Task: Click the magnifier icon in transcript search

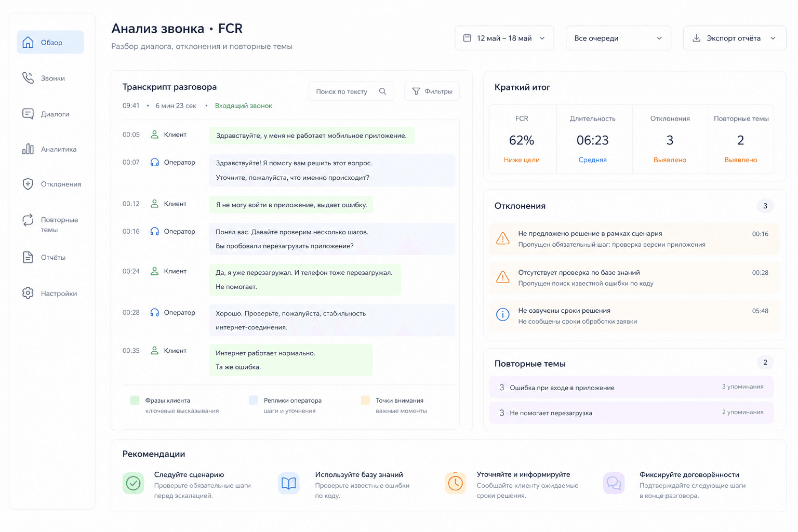Action: click(382, 91)
